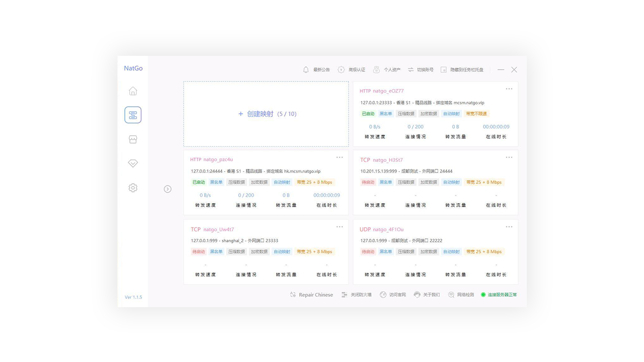The height and width of the screenshot is (362, 644).
Task: Expand the side panel arrow button
Action: [168, 189]
